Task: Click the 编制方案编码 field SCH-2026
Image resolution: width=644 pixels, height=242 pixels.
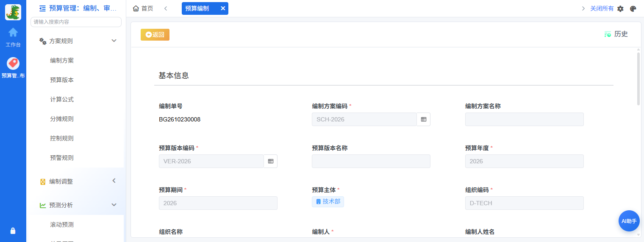Action: point(364,119)
